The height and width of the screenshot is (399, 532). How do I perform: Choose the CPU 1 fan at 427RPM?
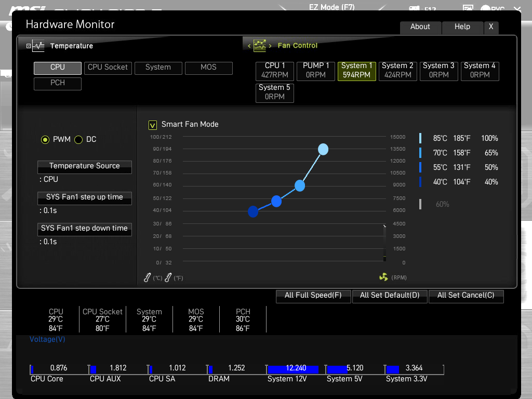[x=275, y=71]
